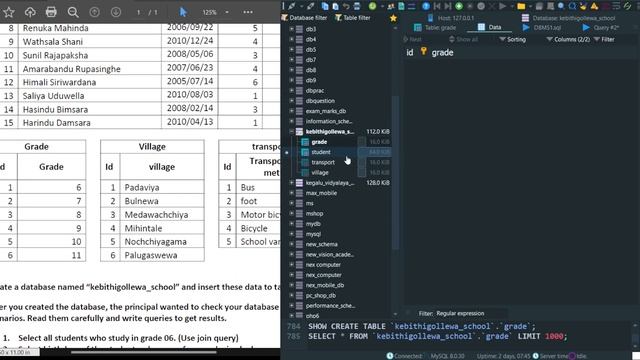Screen dimensions: 640x360
Task: Expand the exam_marks_db database node
Action: 291,111
